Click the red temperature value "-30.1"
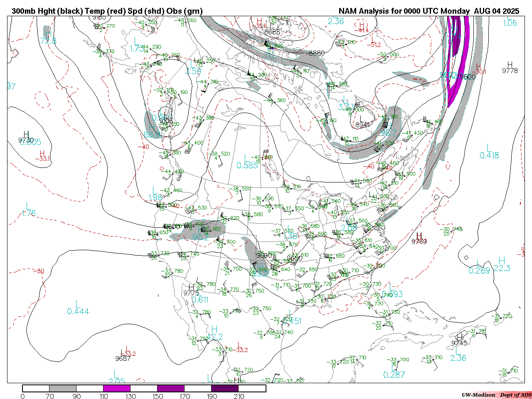 coord(479,72)
